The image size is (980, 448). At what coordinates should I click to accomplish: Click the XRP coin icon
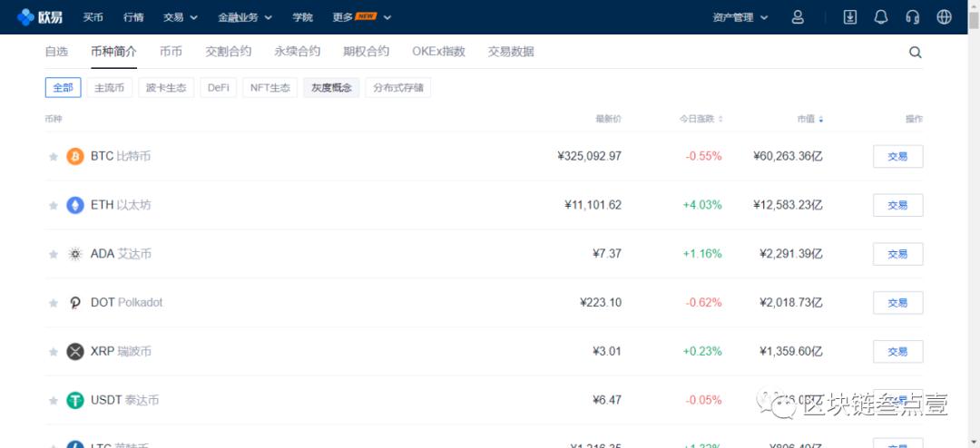(x=75, y=351)
